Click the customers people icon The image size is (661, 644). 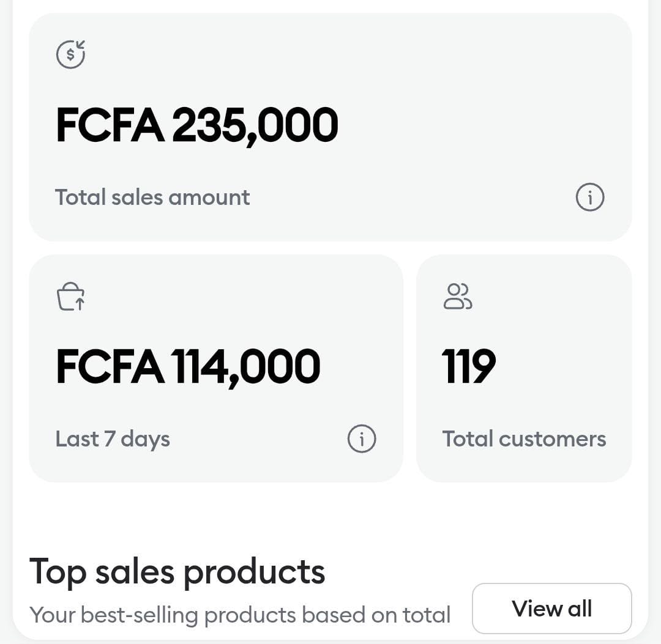click(458, 297)
